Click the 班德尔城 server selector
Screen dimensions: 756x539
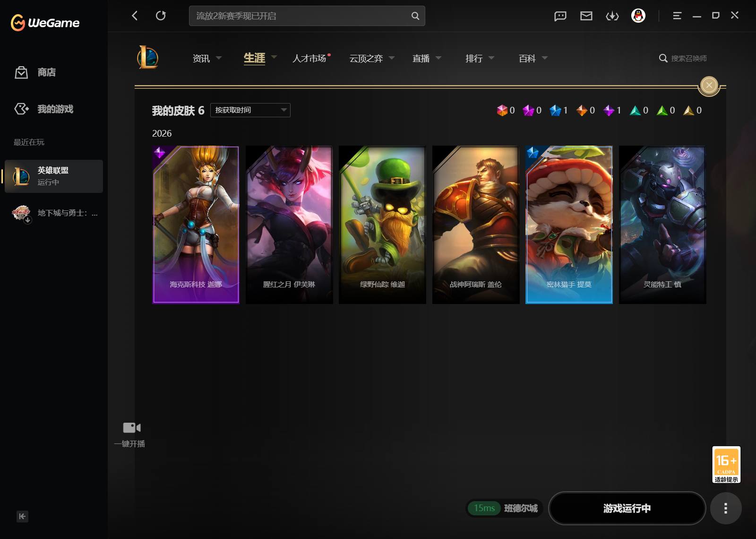pyautogui.click(x=521, y=508)
